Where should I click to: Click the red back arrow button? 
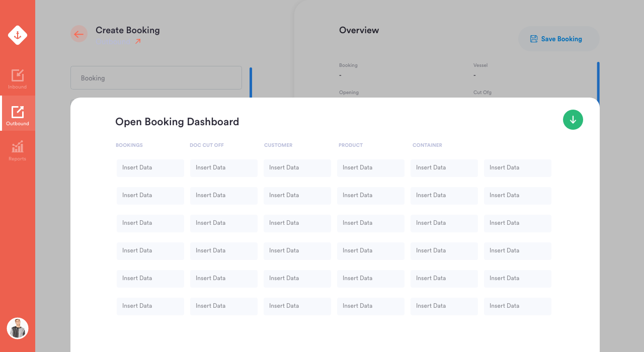(x=79, y=34)
